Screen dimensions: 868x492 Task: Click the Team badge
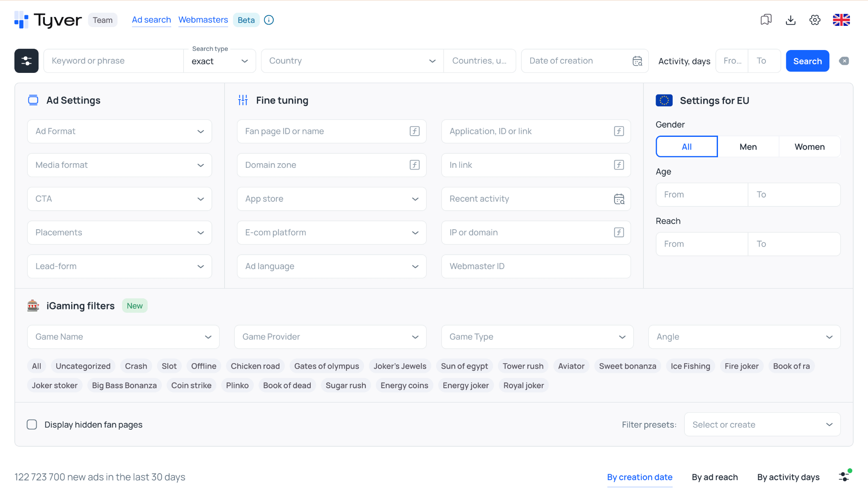(103, 20)
